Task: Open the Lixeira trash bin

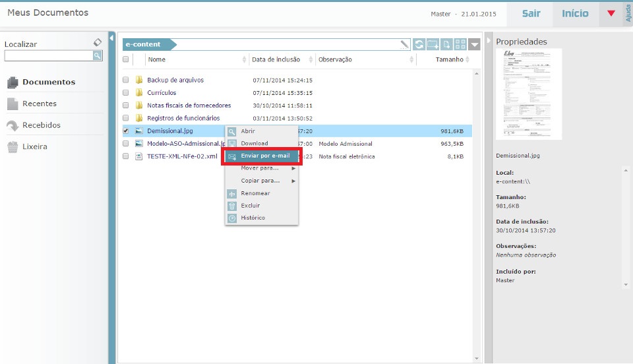Action: [36, 146]
